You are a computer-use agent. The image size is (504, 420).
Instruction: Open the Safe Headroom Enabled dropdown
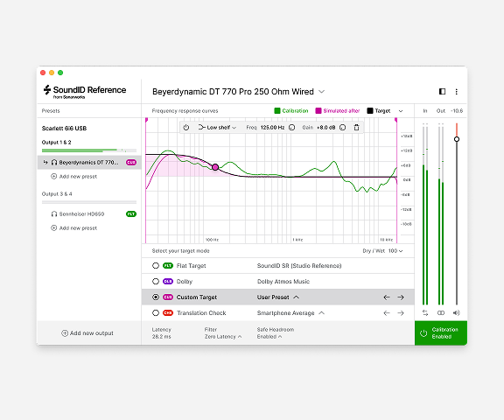[269, 337]
